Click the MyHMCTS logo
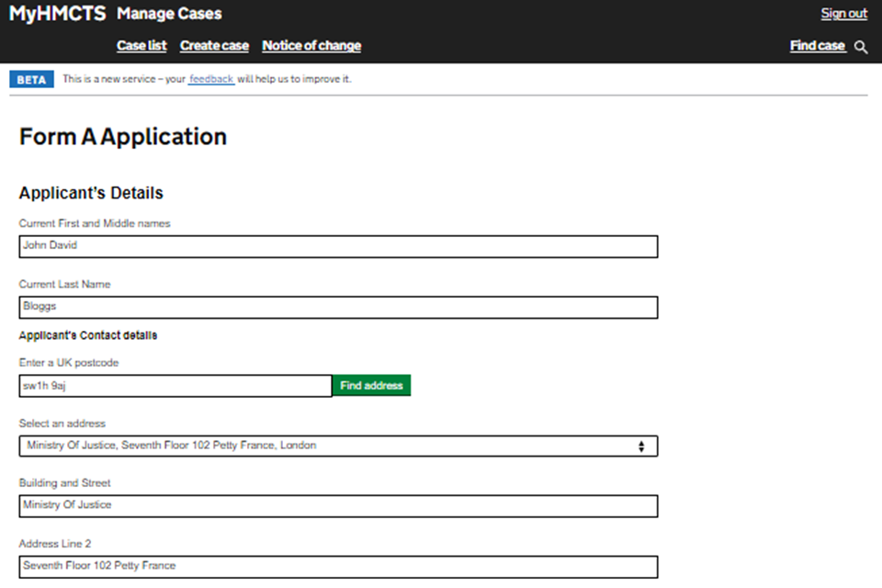The width and height of the screenshot is (882, 588). tap(58, 14)
